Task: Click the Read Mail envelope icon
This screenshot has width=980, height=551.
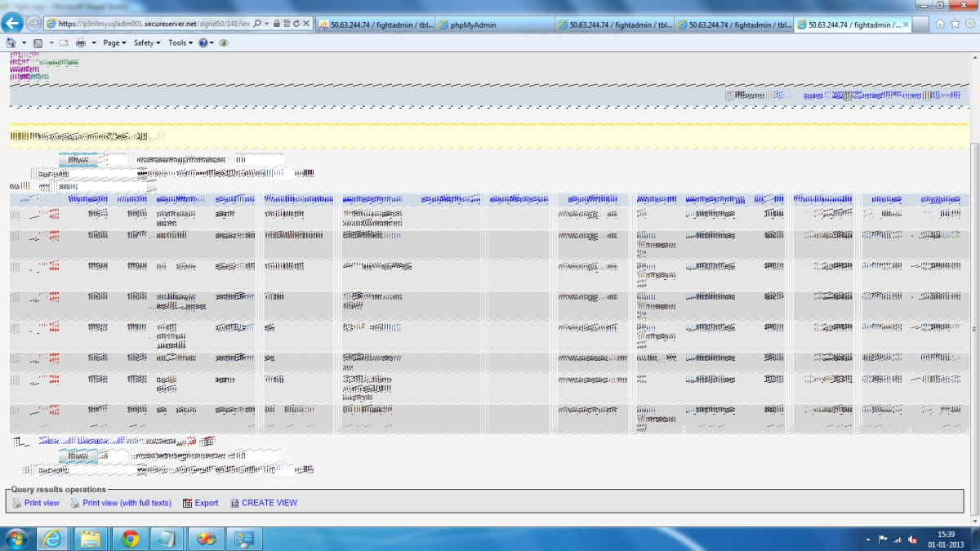Action: coord(64,42)
